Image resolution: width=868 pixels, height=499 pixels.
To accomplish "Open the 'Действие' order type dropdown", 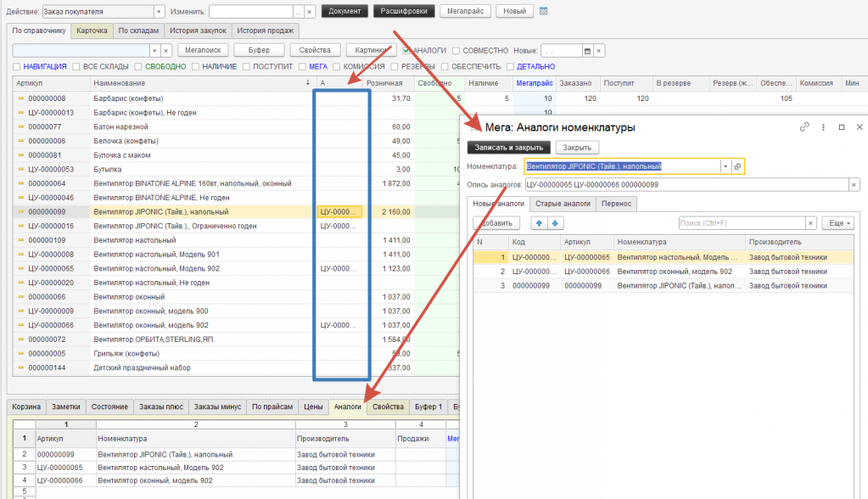I will [159, 12].
